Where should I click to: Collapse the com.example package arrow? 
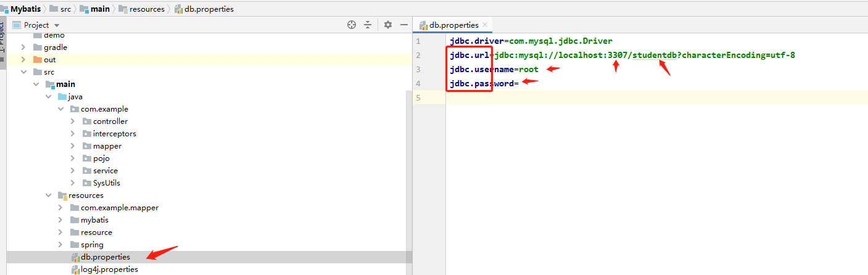(60, 109)
